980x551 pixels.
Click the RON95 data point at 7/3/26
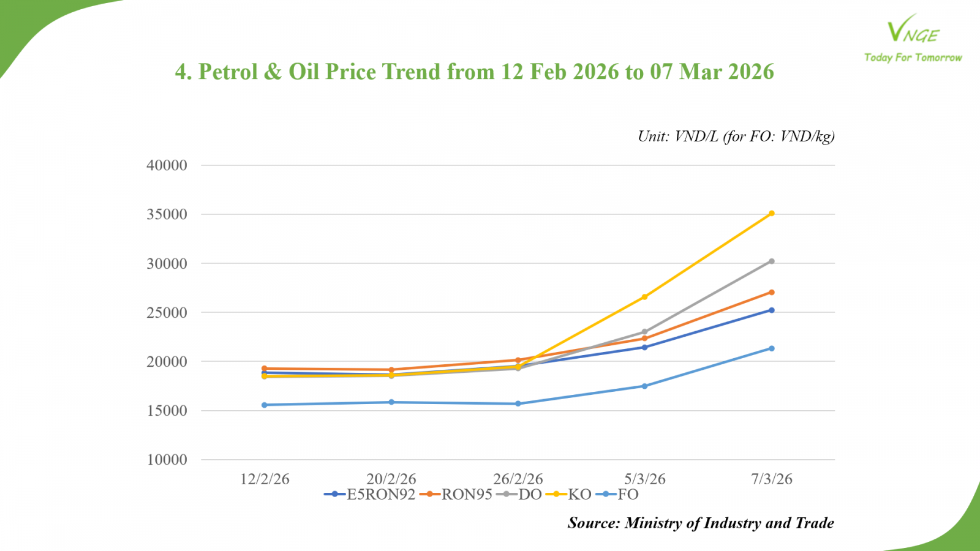771,293
